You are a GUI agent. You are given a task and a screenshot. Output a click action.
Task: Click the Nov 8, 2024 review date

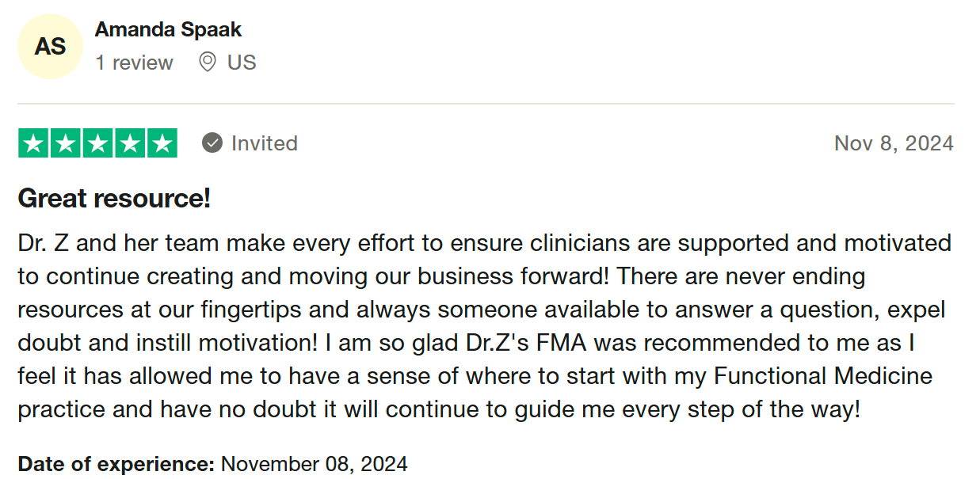click(x=894, y=143)
